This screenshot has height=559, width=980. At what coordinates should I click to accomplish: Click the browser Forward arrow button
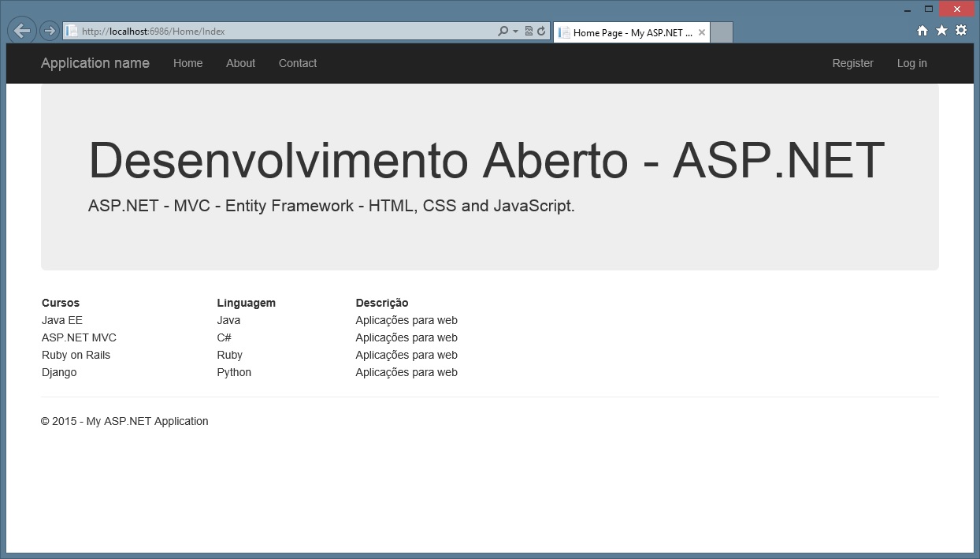coord(49,31)
